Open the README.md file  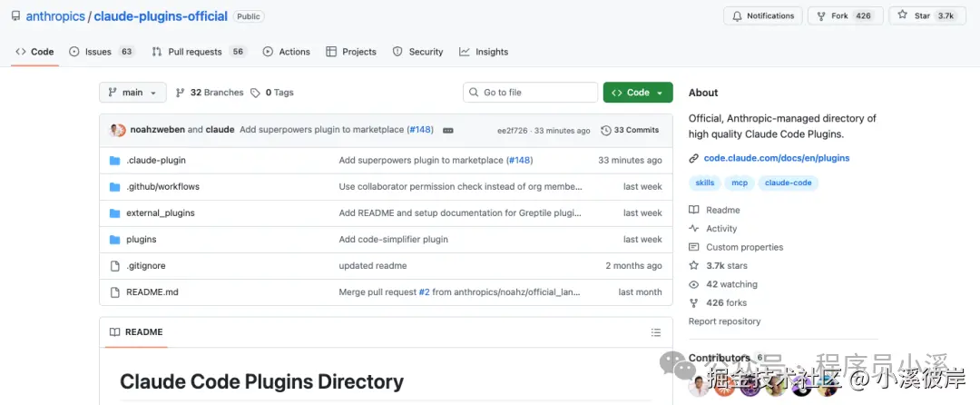click(x=152, y=291)
